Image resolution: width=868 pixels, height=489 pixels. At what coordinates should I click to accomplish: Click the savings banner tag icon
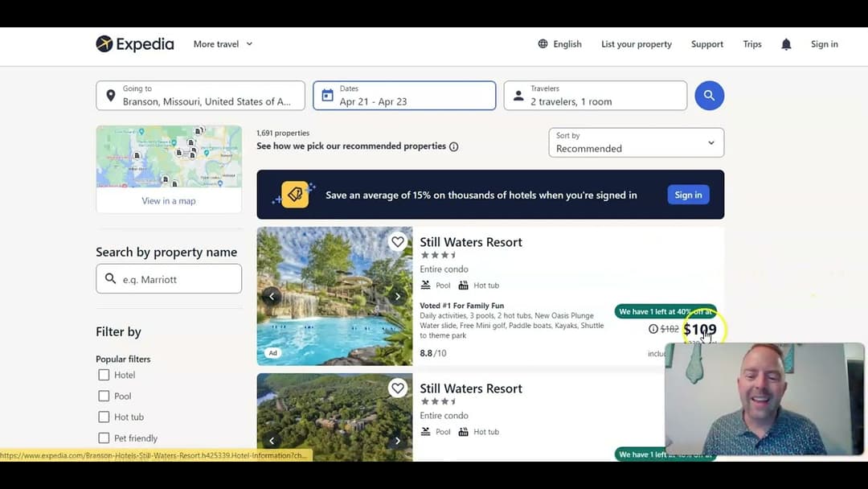[294, 195]
